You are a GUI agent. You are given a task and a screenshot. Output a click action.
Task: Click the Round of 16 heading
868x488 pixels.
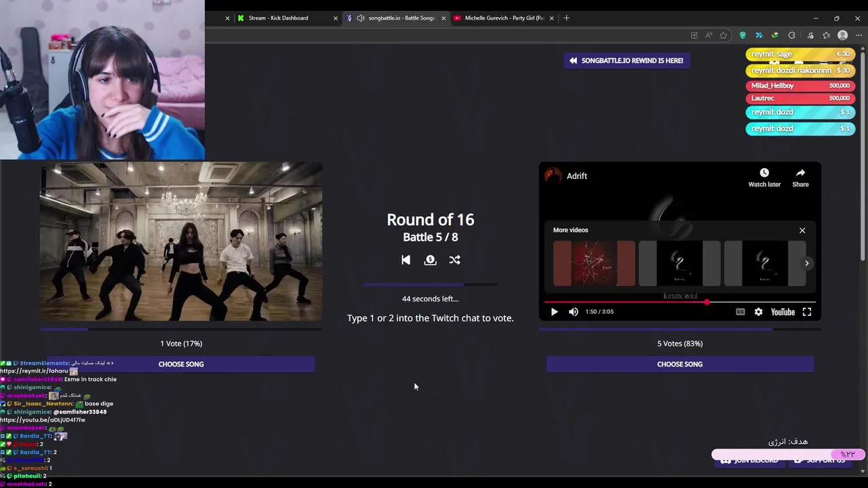(x=431, y=220)
